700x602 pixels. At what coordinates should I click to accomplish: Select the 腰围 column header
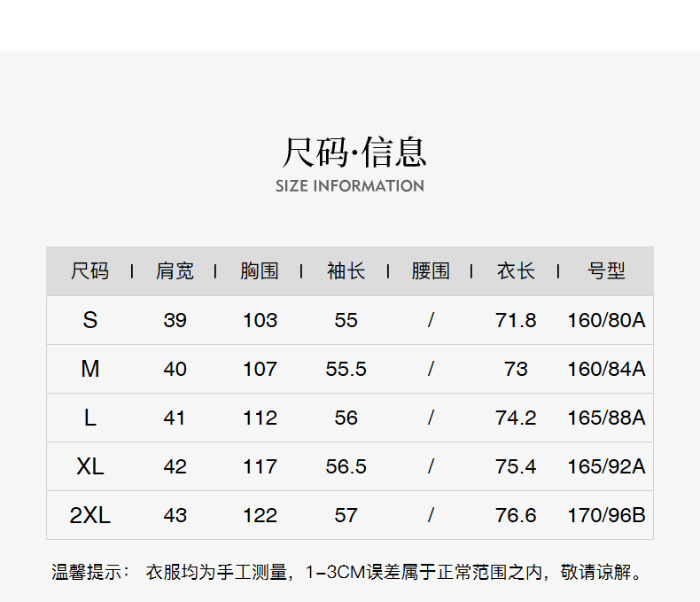(431, 271)
